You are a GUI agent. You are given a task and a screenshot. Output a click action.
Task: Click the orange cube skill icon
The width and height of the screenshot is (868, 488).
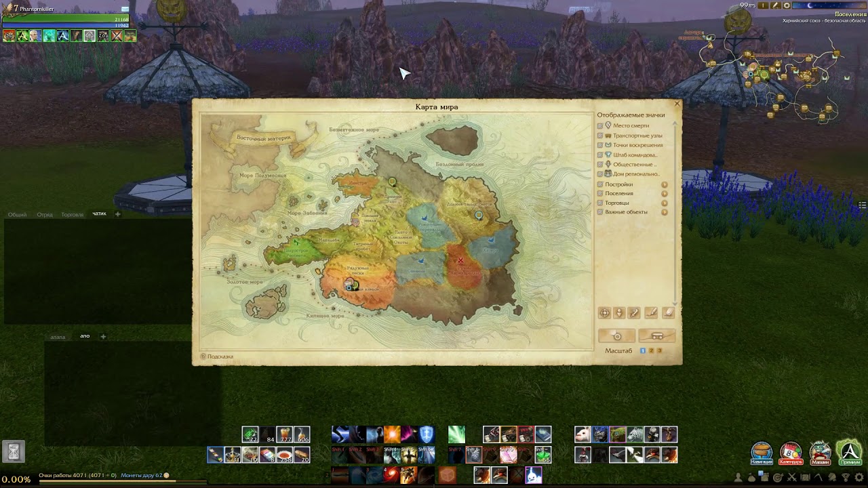coord(448,476)
